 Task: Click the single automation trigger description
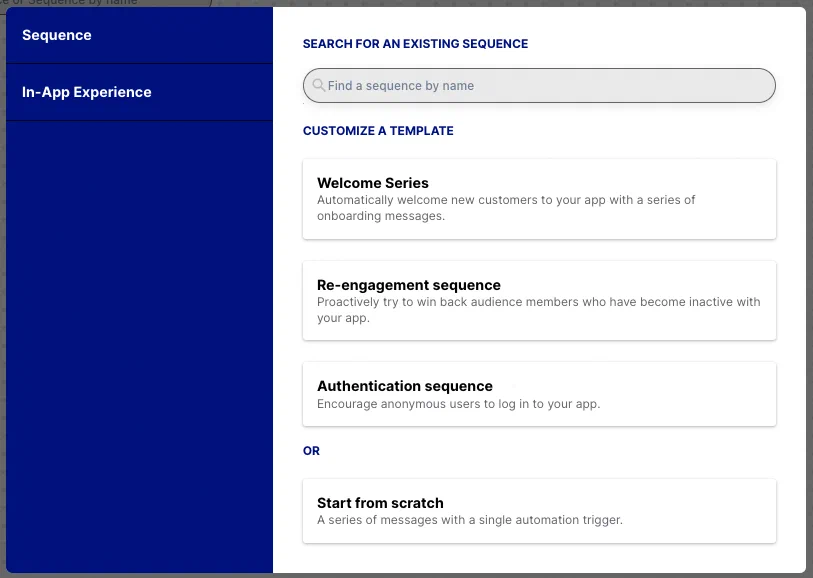(470, 520)
